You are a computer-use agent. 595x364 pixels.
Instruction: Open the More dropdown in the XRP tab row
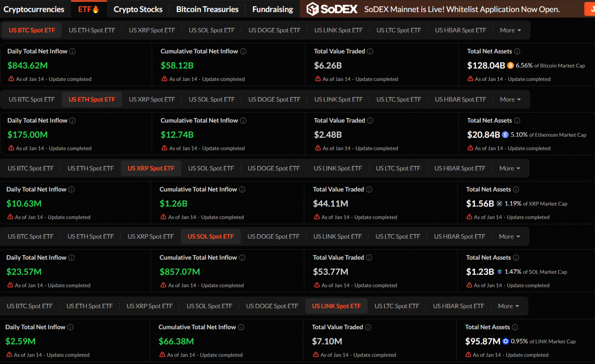[509, 169]
